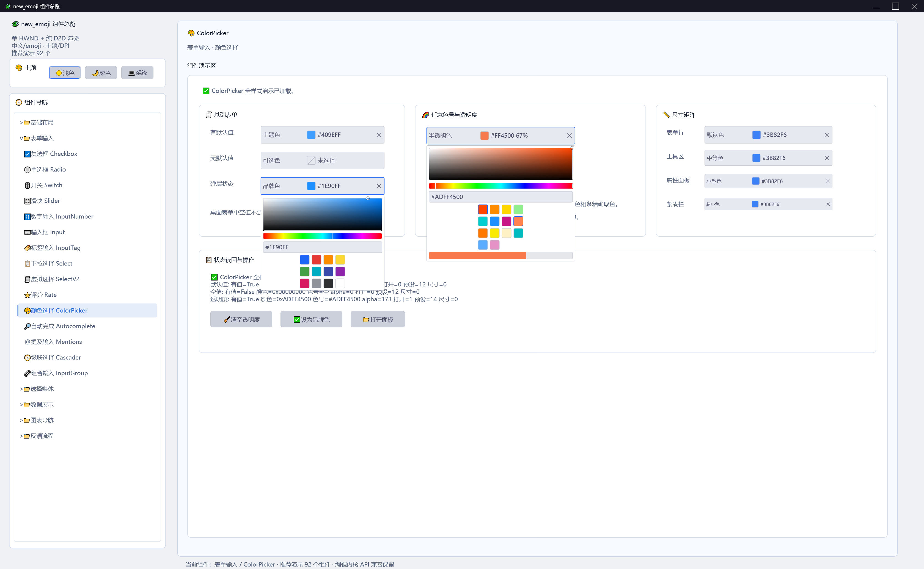Select the red preset in 品牌色 palette
This screenshot has height=569, width=924.
(317, 260)
